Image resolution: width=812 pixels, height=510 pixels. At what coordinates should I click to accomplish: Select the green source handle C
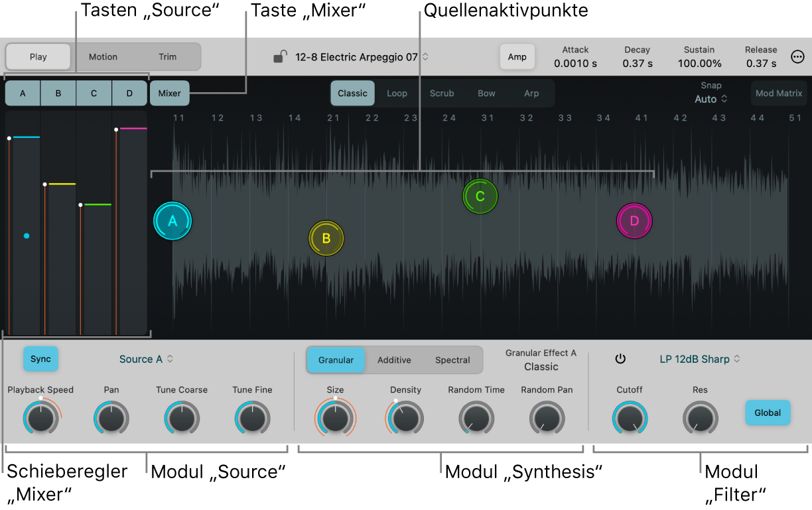(480, 196)
